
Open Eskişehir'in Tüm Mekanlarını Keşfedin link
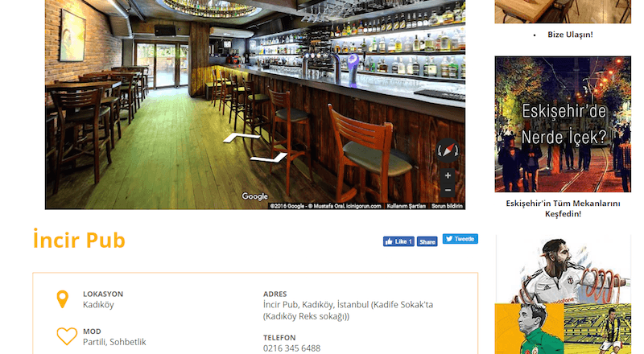click(563, 208)
